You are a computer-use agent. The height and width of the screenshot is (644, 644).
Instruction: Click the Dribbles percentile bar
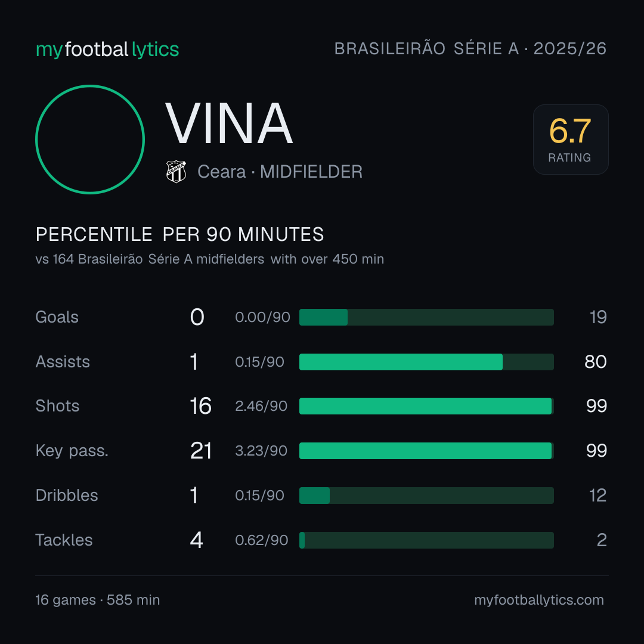[426, 496]
